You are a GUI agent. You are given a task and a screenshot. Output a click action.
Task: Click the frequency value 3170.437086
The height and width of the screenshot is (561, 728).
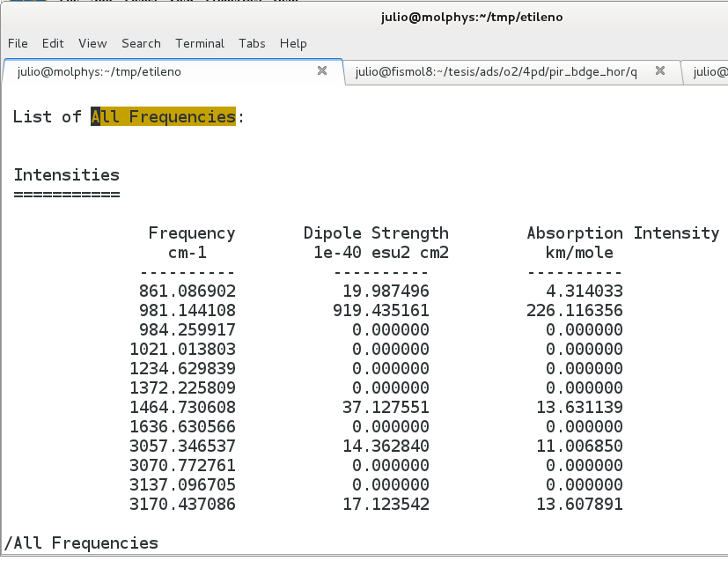[x=182, y=504]
